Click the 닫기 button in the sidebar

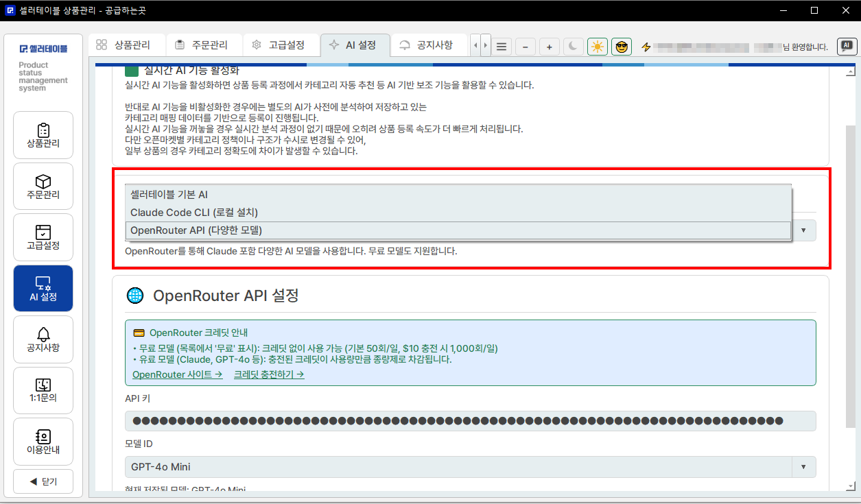pyautogui.click(x=43, y=481)
